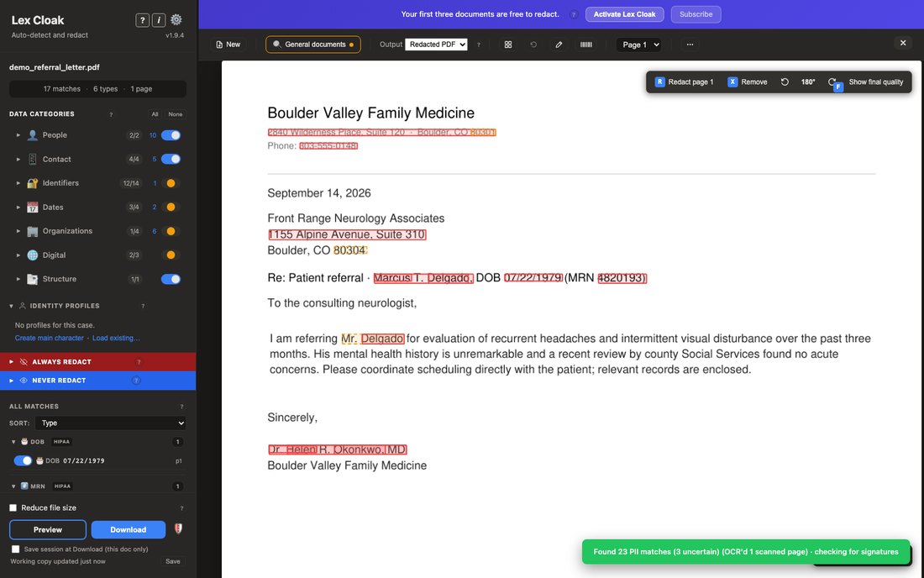Click the barcode icon in toolbar
Image resolution: width=924 pixels, height=578 pixels.
585,45
